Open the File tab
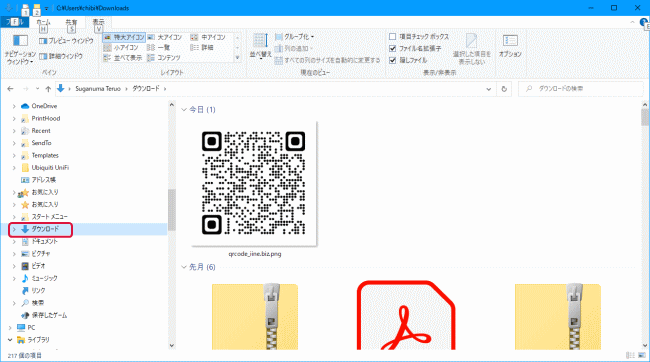The width and height of the screenshot is (650, 362). click(15, 22)
